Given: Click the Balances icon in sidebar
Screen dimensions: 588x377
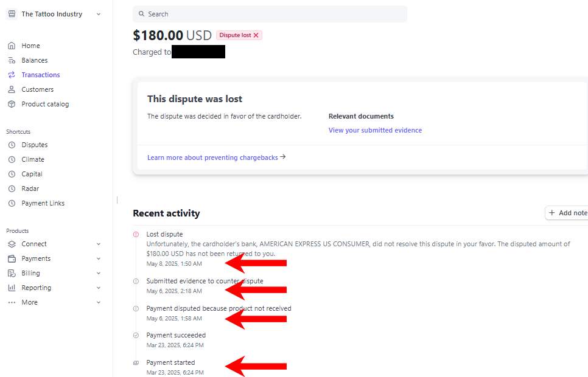Looking at the screenshot, I should click(x=11, y=60).
